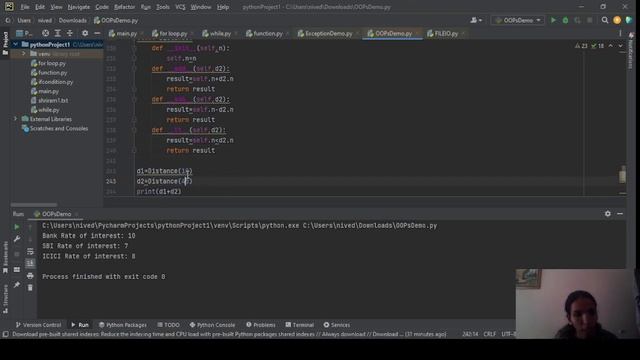The image size is (640, 360).
Task: Click Downloads in the breadcrumb path
Action: (72, 20)
